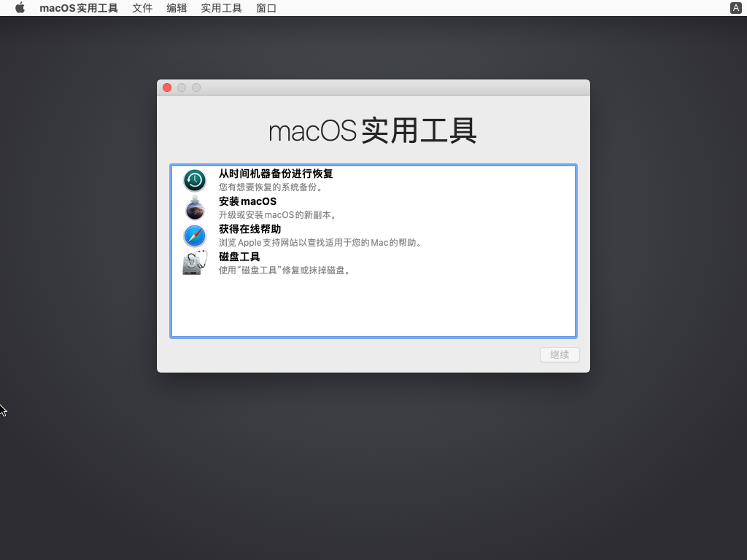Image resolution: width=747 pixels, height=560 pixels.
Task: Click description 使用“磁盘工具”修复或抹掉磁盘。
Action: pos(285,270)
